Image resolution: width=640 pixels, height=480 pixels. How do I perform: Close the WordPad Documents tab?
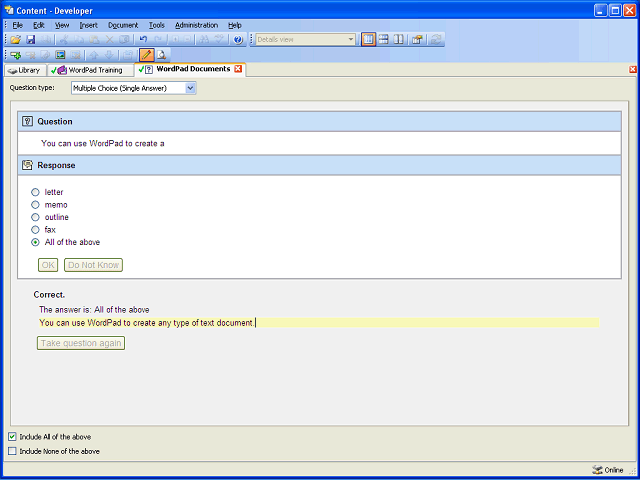(238, 69)
